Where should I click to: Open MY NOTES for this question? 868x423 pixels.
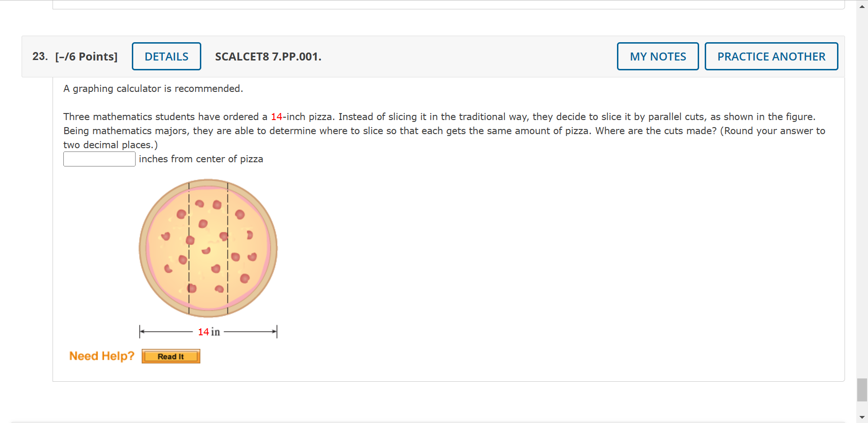click(657, 56)
